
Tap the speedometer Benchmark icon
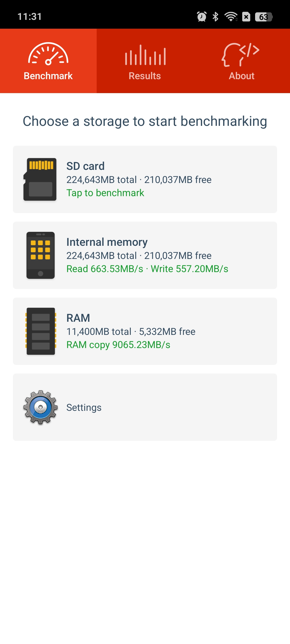click(x=48, y=54)
